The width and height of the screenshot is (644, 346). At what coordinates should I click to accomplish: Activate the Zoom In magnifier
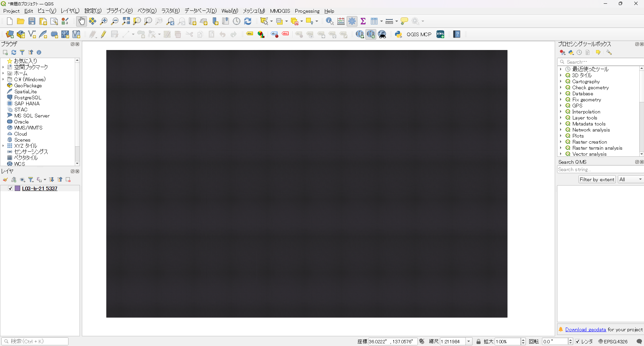[104, 21]
